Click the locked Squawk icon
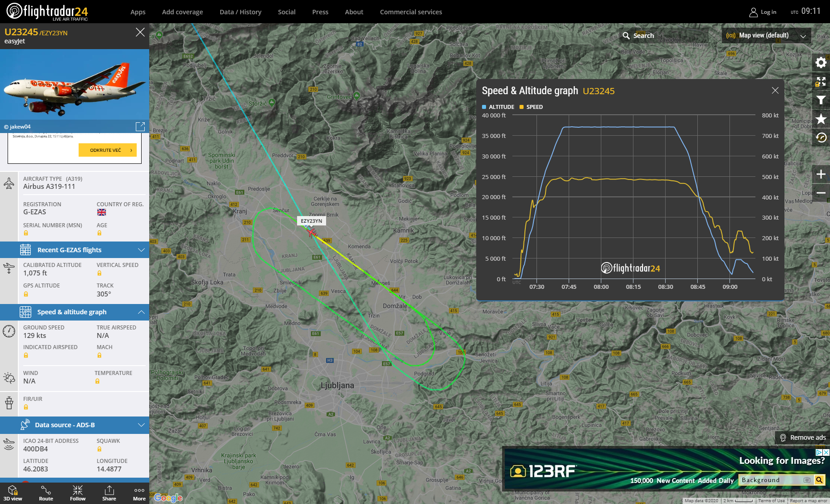 coord(99,449)
